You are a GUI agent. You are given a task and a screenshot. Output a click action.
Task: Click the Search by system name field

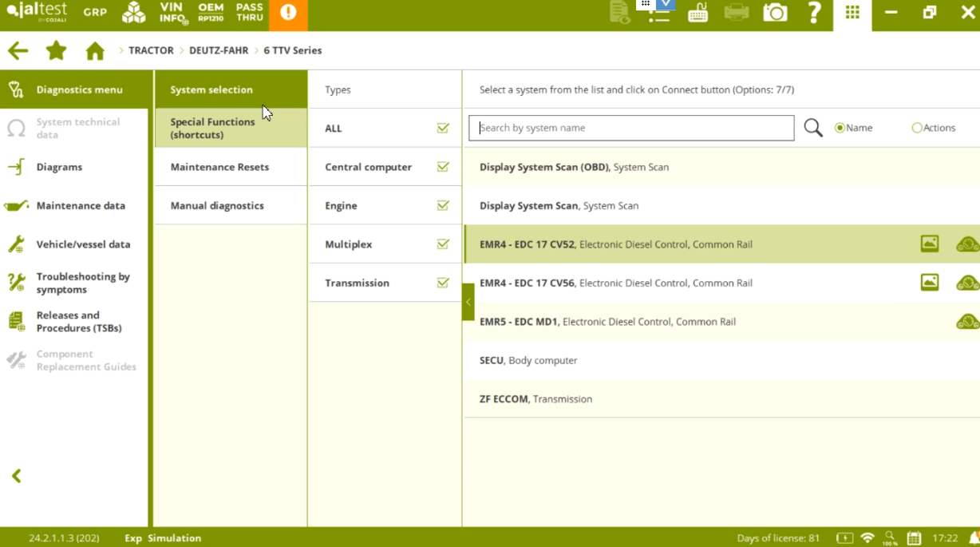tap(631, 128)
